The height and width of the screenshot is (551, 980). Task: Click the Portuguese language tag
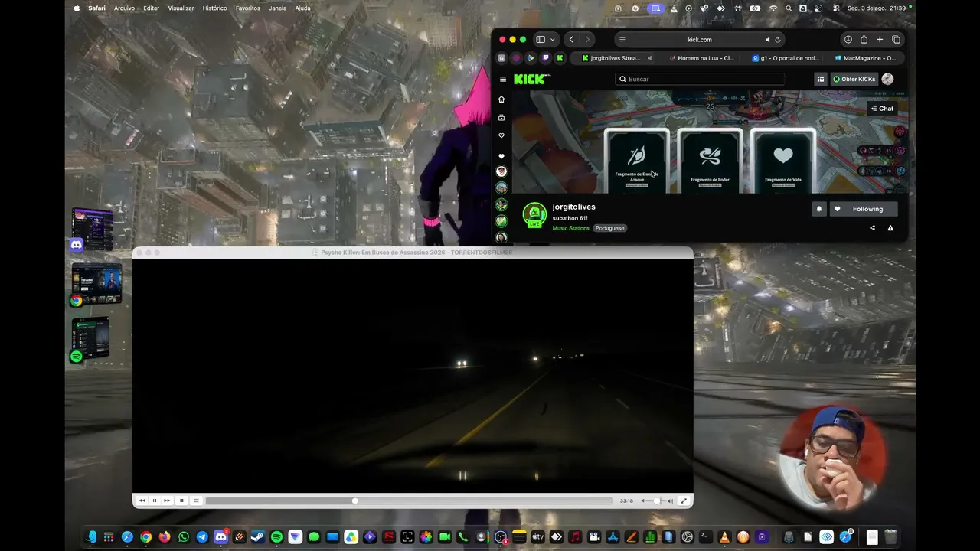pos(609,228)
